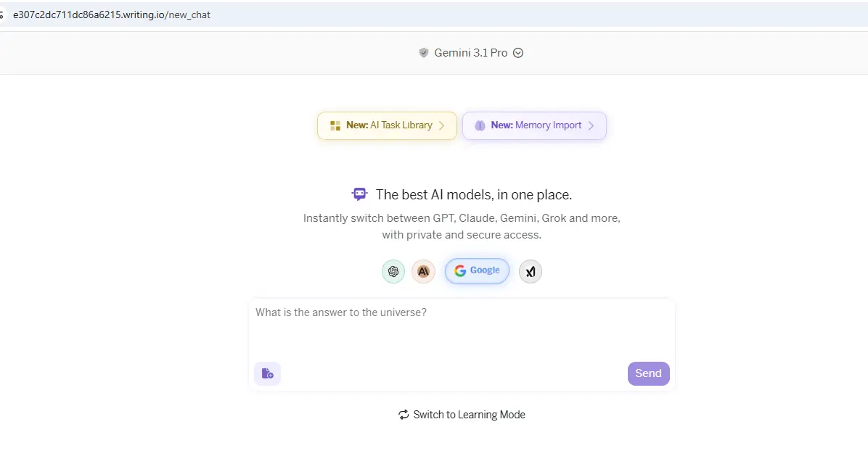This screenshot has height=464, width=868.
Task: Select the Anthropic Claude model icon
Action: [424, 272]
